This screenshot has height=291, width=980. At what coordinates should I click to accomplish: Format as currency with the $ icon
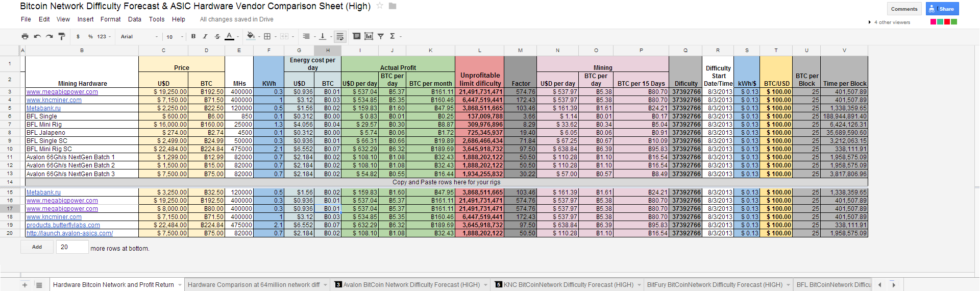[78, 37]
